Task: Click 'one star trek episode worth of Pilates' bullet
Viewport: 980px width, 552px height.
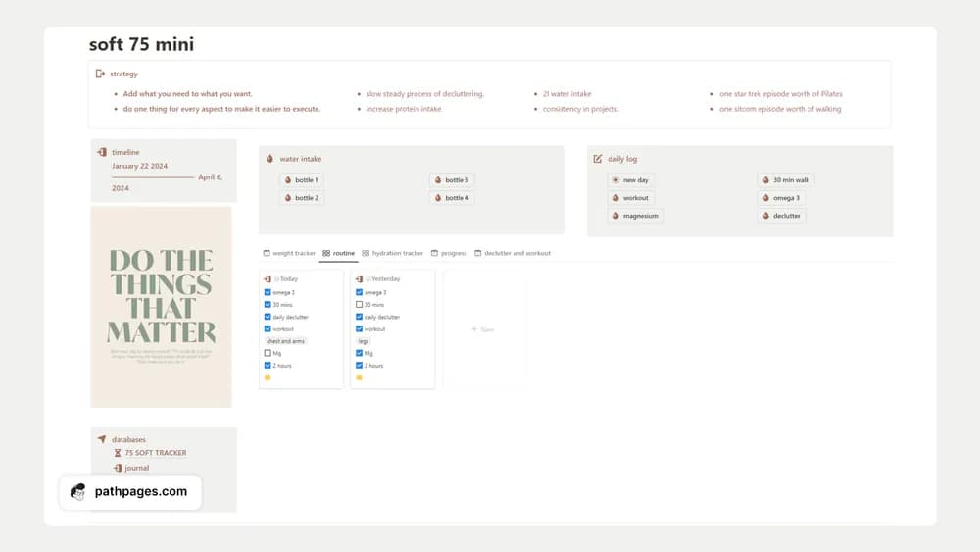Action: 781,94
